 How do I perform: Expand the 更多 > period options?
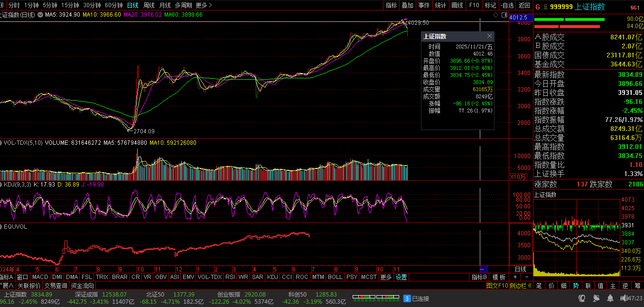(x=204, y=5)
